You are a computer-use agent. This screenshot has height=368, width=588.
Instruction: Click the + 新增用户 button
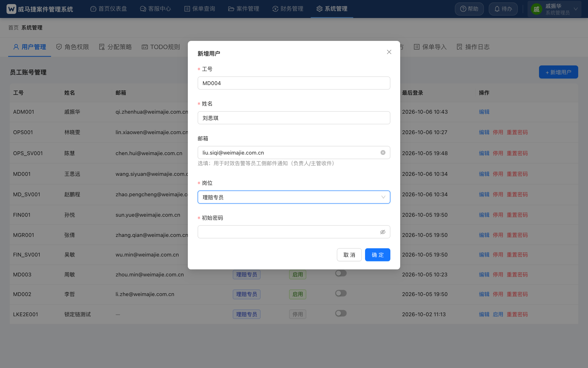559,72
